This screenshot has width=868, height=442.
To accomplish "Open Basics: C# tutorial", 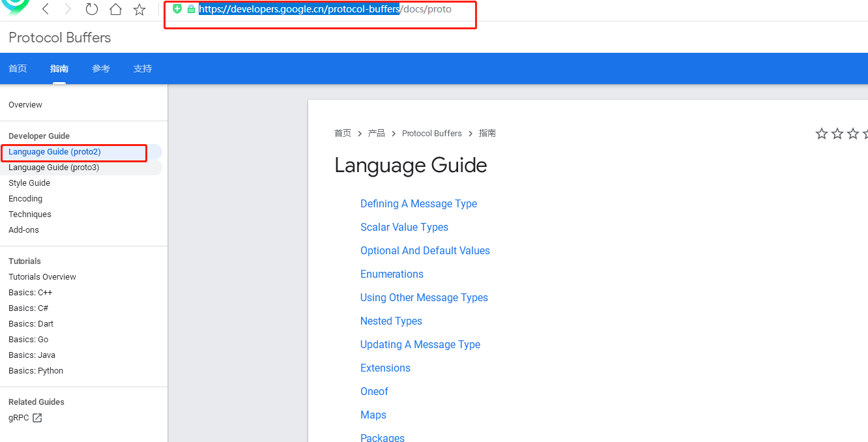I will click(x=29, y=308).
